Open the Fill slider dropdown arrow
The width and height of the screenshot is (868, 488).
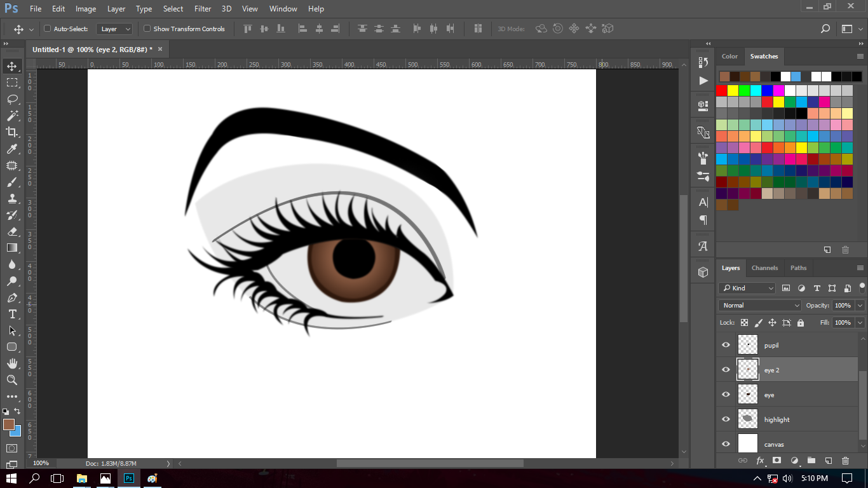tap(860, 323)
